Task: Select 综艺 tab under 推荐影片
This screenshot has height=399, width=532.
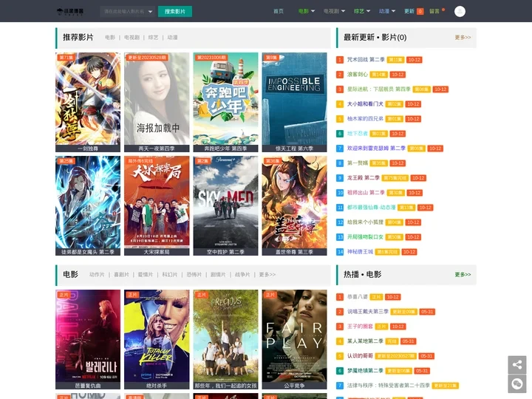Action: click(153, 38)
